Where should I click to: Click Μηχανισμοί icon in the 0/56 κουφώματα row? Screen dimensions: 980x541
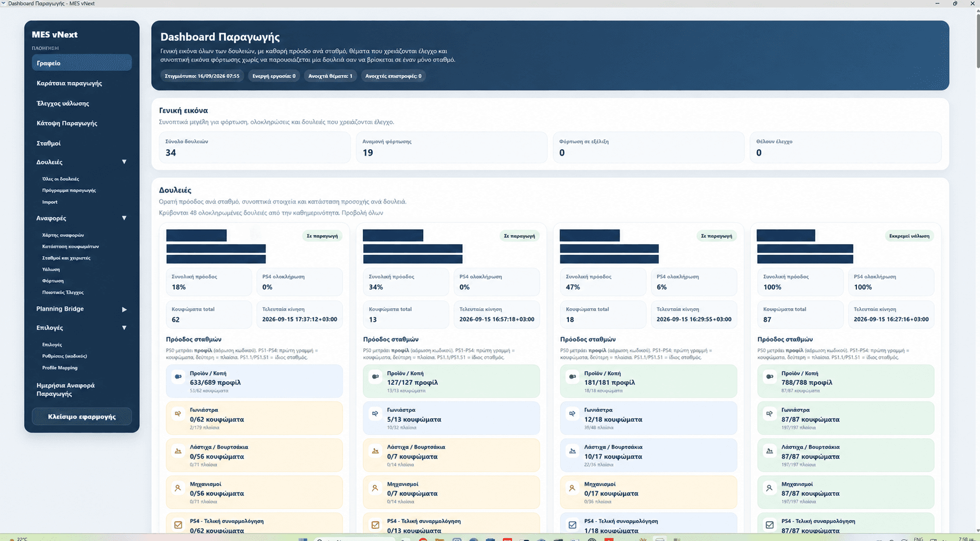[x=178, y=488]
